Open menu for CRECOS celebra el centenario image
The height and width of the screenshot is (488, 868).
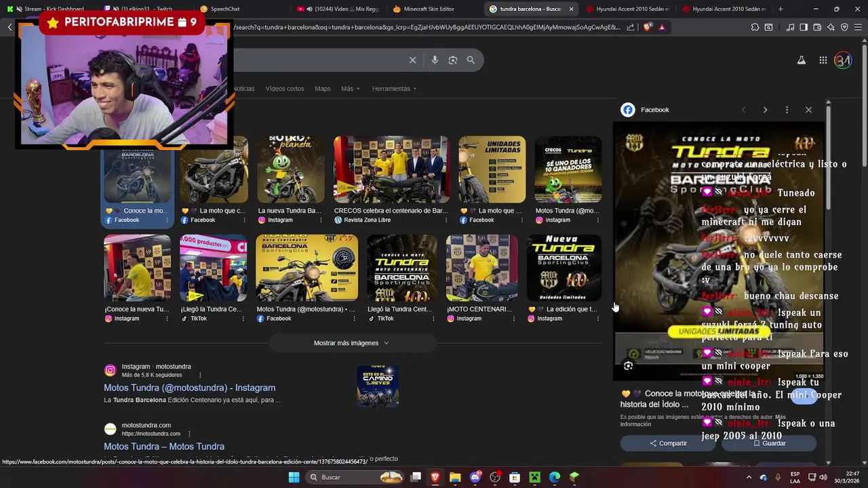pyautogui.click(x=446, y=220)
